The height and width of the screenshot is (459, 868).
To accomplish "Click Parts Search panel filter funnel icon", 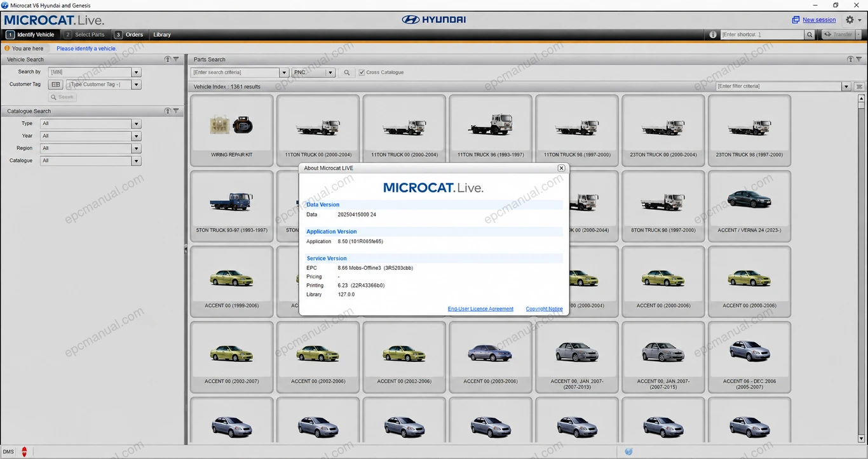I will pos(859,59).
